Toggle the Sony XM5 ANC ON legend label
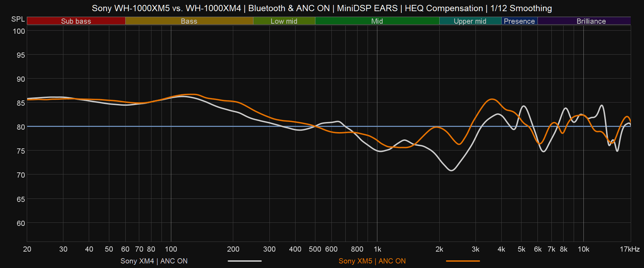 coord(372,261)
